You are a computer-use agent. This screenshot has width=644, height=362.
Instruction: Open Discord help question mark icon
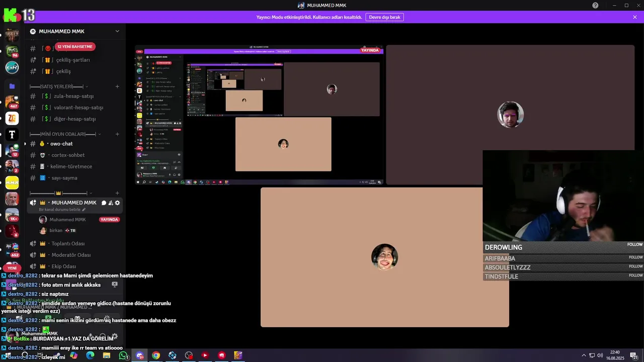(x=595, y=6)
